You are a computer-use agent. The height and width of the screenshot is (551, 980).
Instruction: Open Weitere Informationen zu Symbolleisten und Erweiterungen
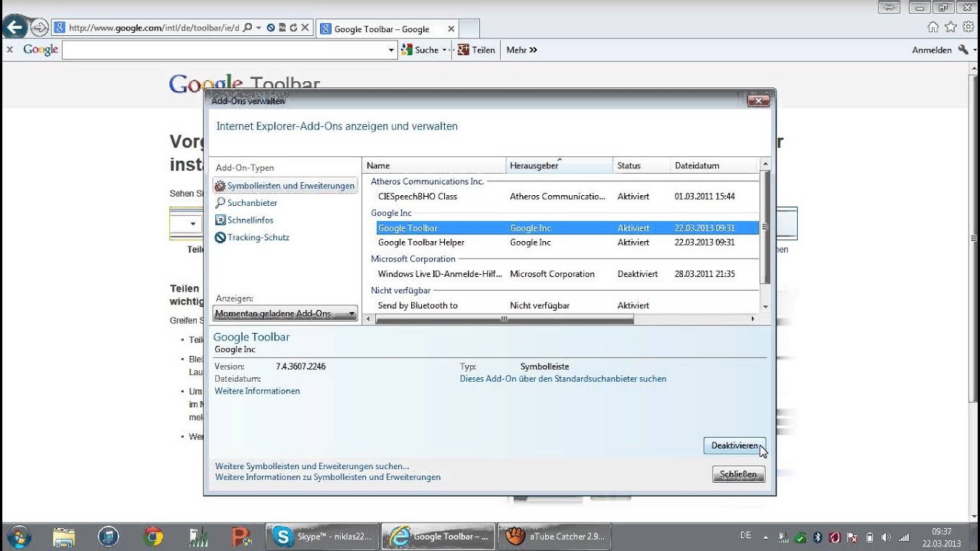coord(328,477)
